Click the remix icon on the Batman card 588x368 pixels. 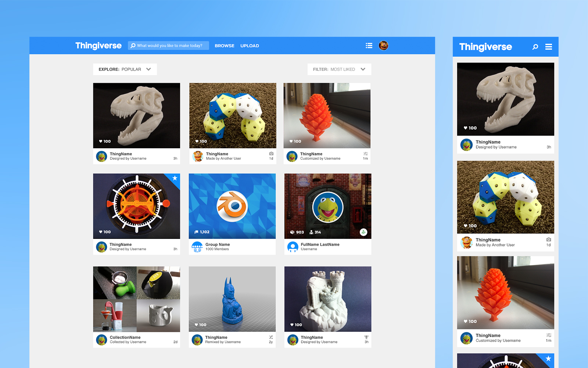(x=271, y=337)
